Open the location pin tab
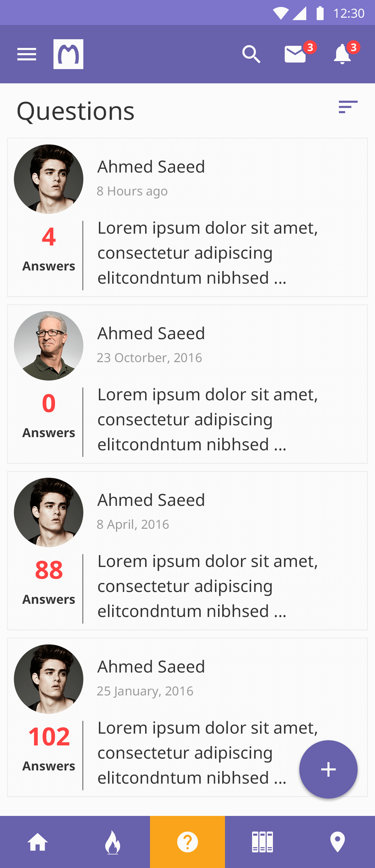This screenshot has width=375, height=868. pyautogui.click(x=337, y=842)
